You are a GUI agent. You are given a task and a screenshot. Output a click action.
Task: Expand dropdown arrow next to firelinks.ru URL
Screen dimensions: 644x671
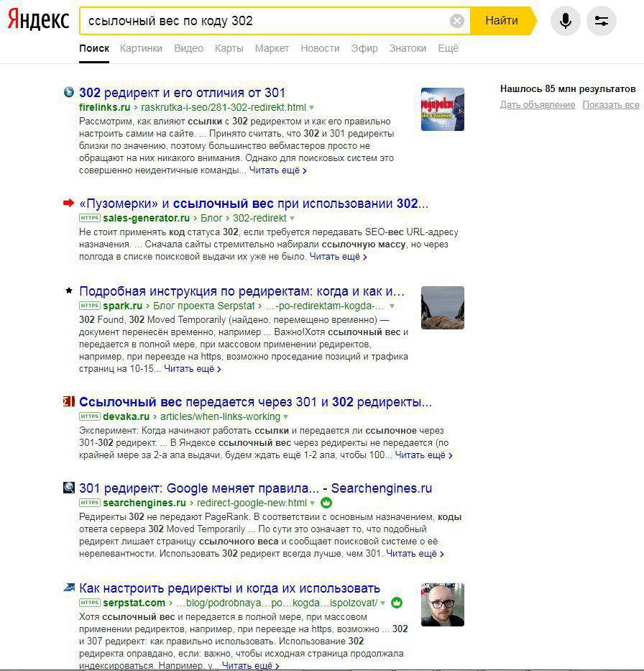point(312,107)
